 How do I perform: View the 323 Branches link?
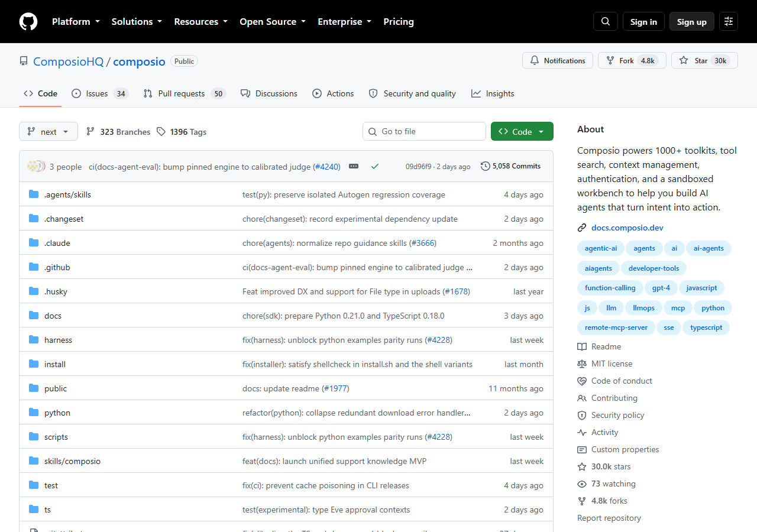point(118,132)
